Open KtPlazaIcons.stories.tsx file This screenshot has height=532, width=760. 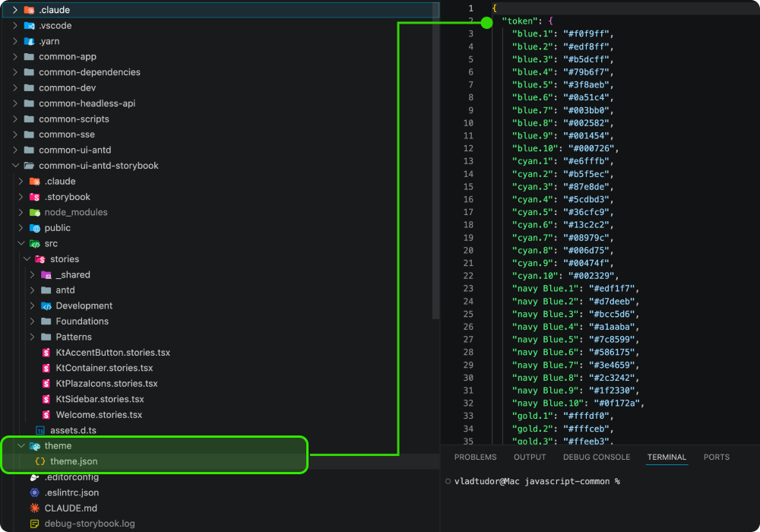tap(106, 384)
